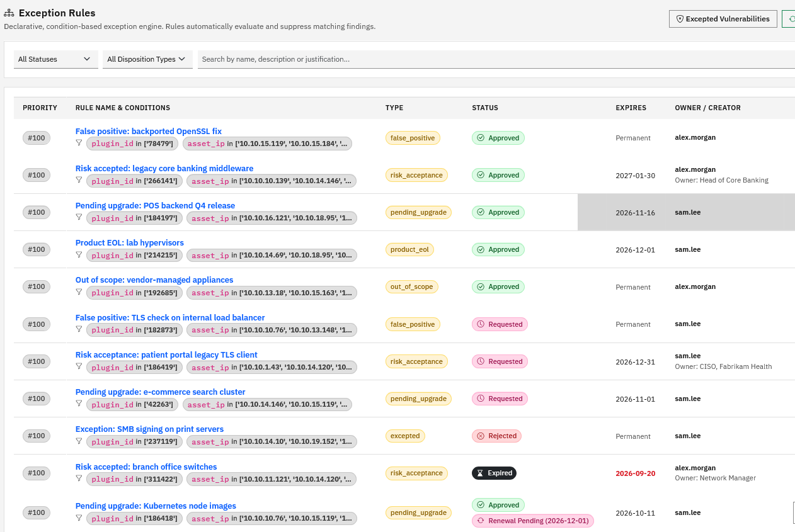
Task: Click the Rejected status badge icon
Action: [481, 436]
